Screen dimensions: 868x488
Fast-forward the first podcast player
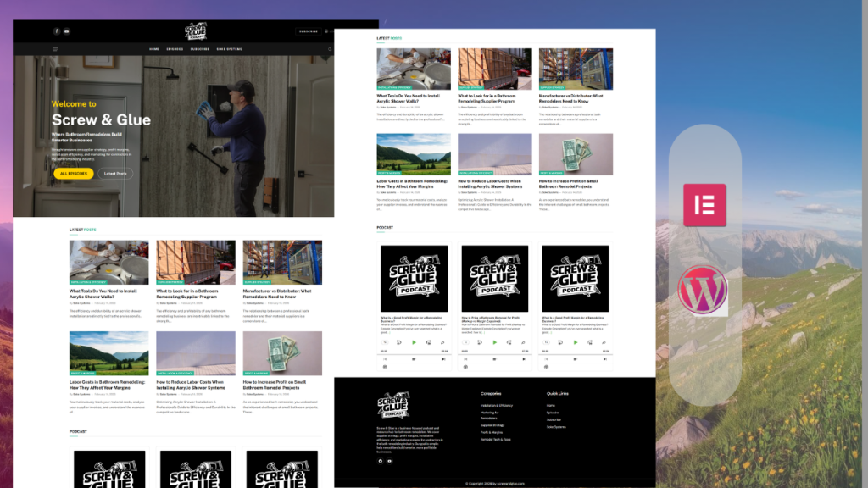pyautogui.click(x=428, y=342)
